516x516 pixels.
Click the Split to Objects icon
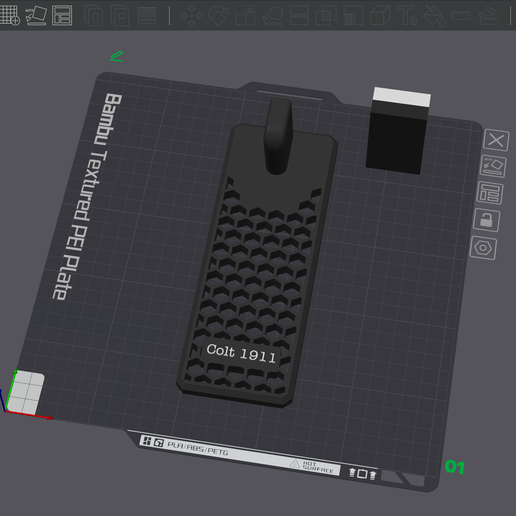[94, 16]
